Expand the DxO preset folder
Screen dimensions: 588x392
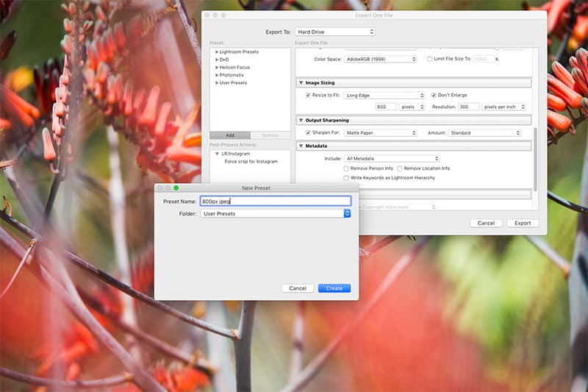[217, 60]
